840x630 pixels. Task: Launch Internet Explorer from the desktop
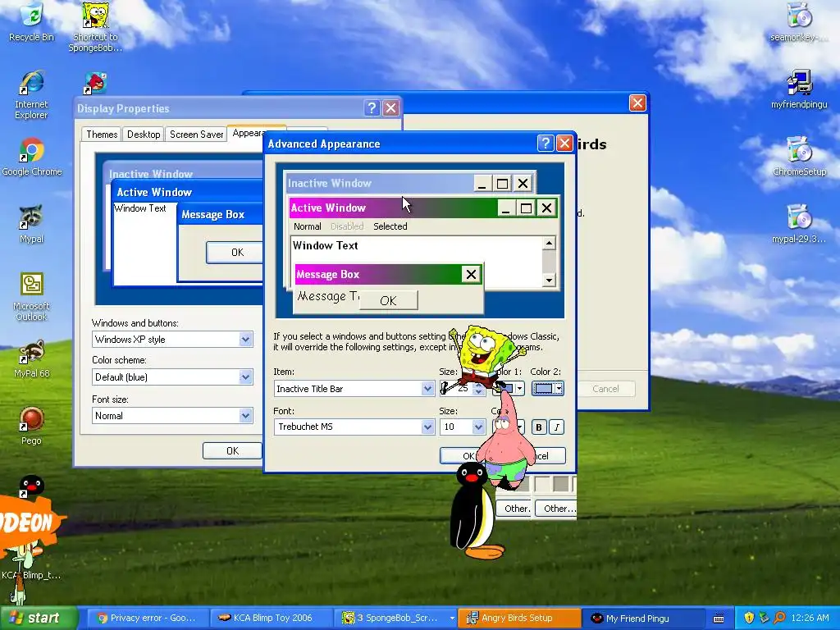[x=31, y=94]
